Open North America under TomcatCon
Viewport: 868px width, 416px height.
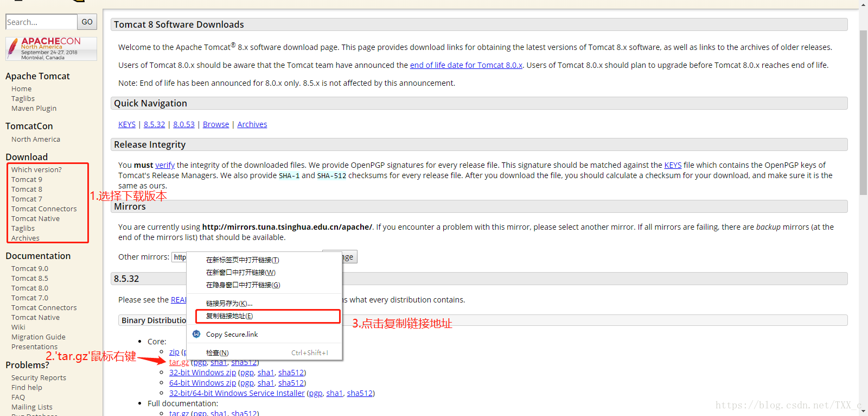[x=36, y=140]
